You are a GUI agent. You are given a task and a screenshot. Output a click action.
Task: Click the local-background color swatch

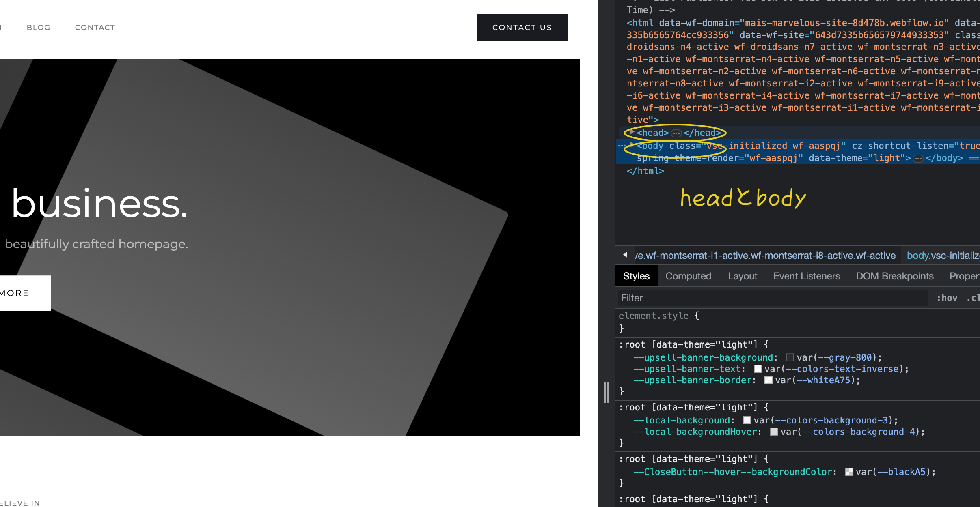[747, 420]
